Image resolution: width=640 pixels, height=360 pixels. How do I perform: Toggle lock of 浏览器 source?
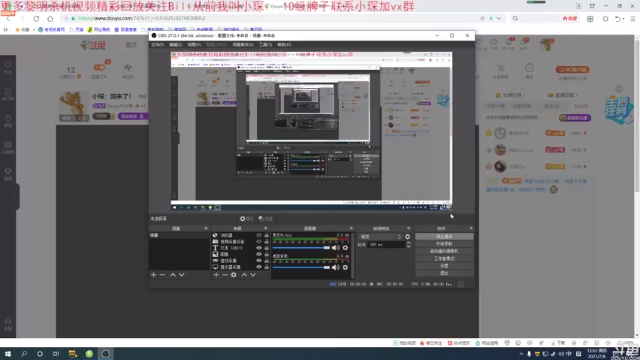tap(267, 236)
